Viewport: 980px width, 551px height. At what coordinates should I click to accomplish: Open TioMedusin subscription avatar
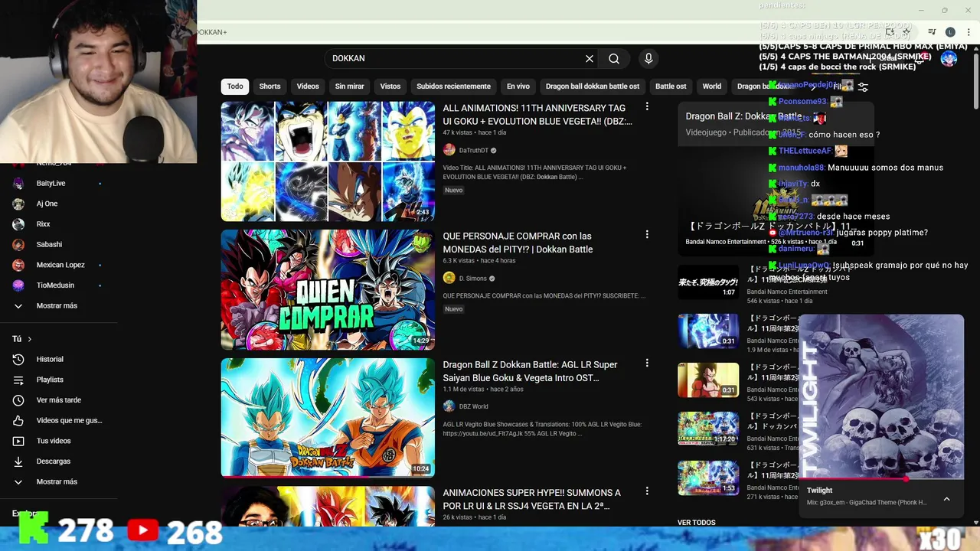pyautogui.click(x=18, y=285)
